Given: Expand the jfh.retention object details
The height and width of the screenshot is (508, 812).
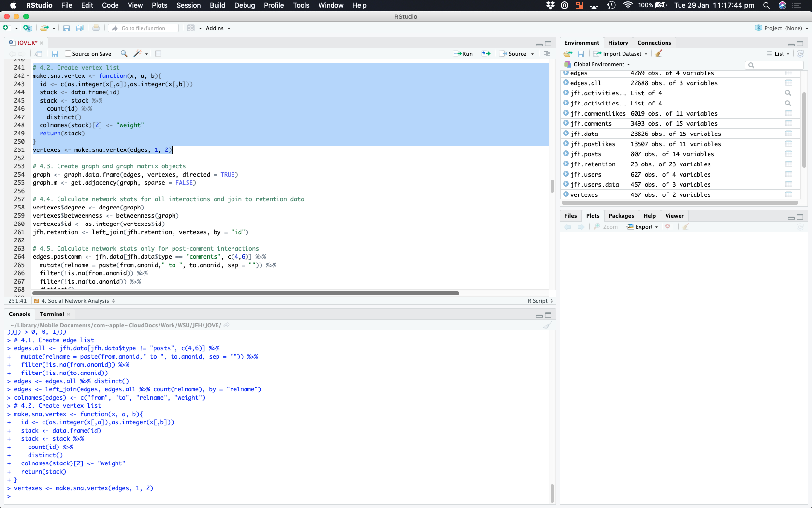Looking at the screenshot, I should pos(566,164).
